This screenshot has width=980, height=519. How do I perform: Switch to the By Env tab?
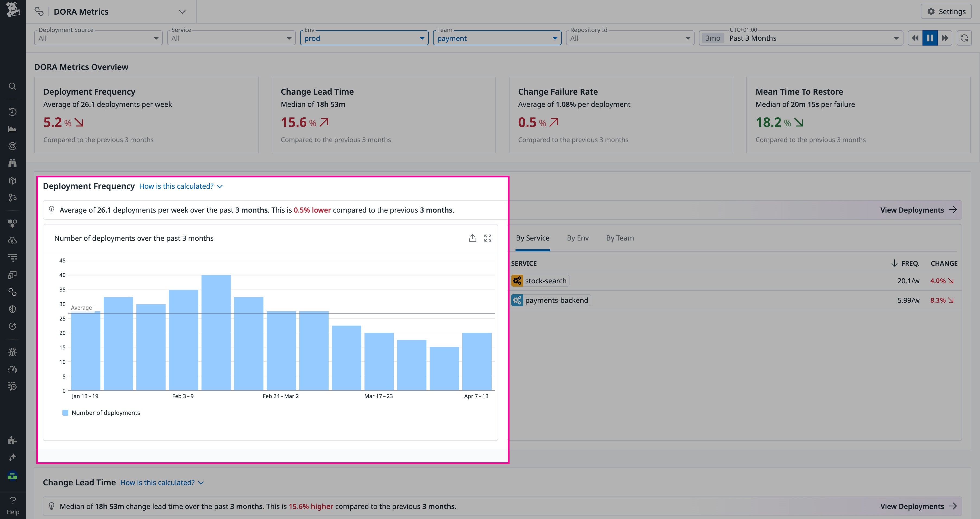pyautogui.click(x=577, y=238)
